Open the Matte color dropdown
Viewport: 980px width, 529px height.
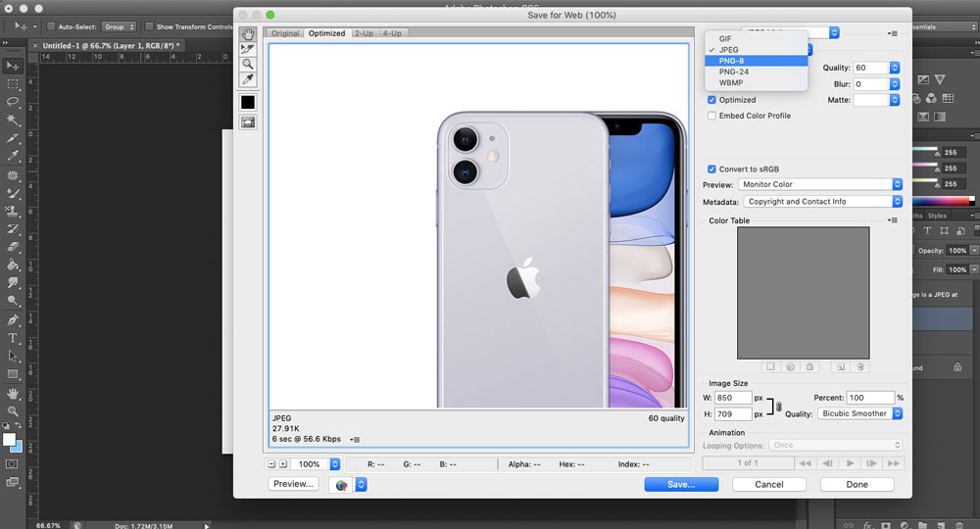click(x=895, y=100)
